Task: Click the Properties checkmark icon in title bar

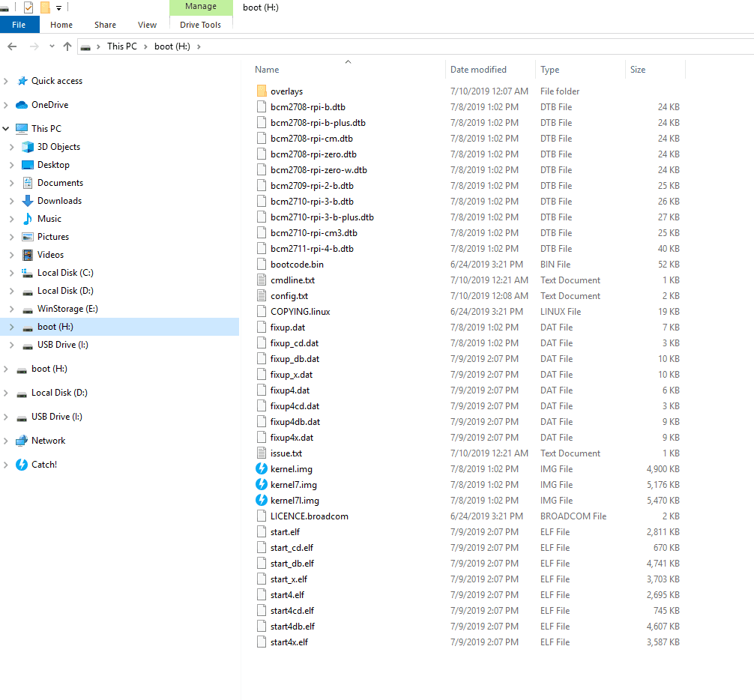Action: tap(28, 7)
